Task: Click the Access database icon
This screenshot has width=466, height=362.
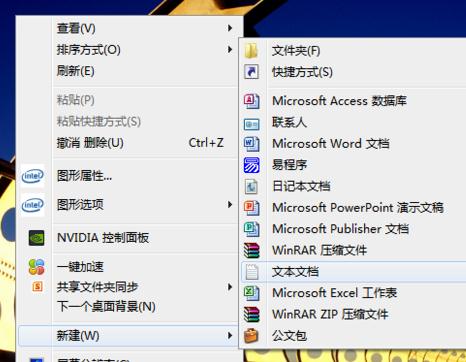Action: click(251, 101)
